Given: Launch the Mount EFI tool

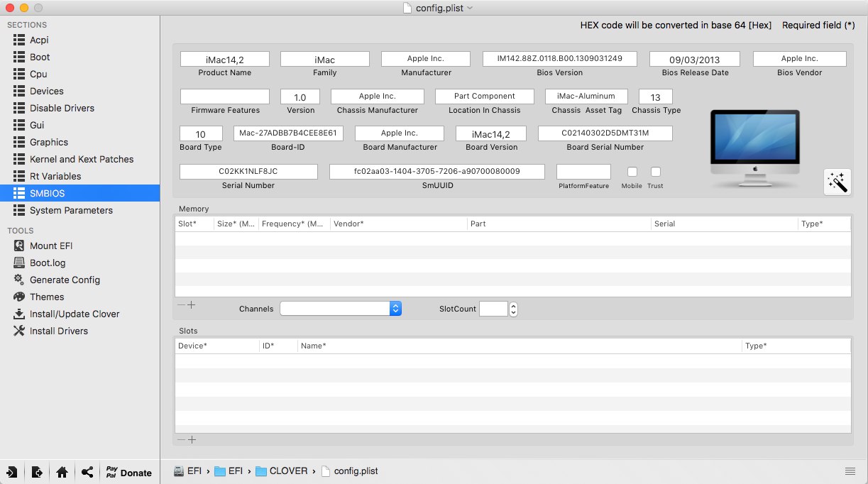Looking at the screenshot, I should 79,246.
